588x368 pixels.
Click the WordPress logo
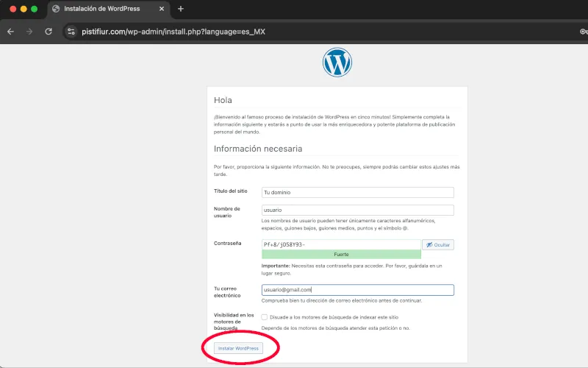pyautogui.click(x=337, y=63)
